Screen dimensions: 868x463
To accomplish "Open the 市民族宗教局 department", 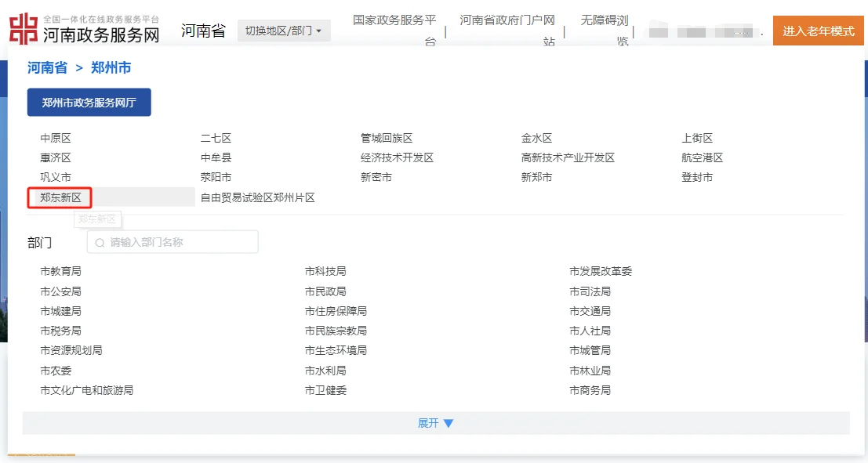I will 336,331.
